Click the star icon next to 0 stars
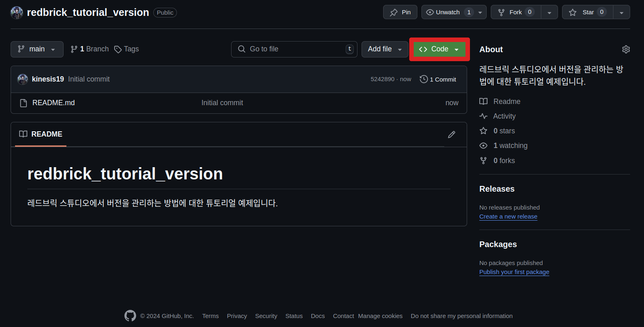The image size is (644, 327). click(483, 131)
